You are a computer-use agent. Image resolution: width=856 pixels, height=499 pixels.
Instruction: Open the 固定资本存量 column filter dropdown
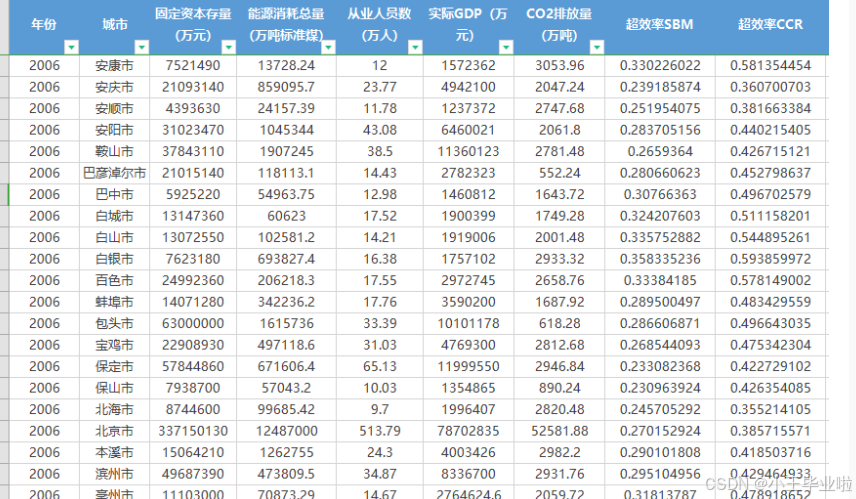pos(229,47)
